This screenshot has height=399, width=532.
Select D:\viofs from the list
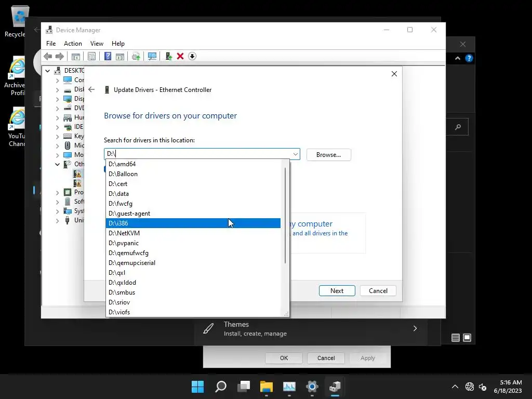(x=193, y=312)
